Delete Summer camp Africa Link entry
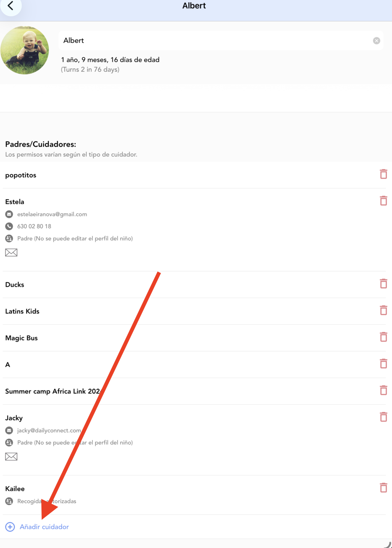 tap(383, 390)
